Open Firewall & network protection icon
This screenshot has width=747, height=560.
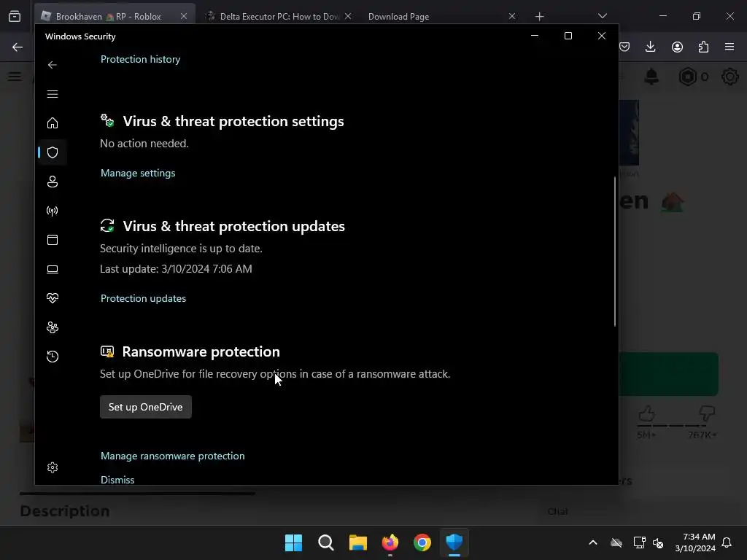[53, 211]
